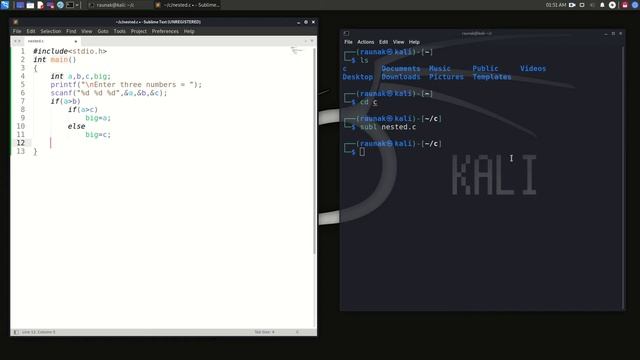Screen dimensions: 640x360
Task: Click the Downloads folder name in terminal output
Action: pyautogui.click(x=401, y=77)
